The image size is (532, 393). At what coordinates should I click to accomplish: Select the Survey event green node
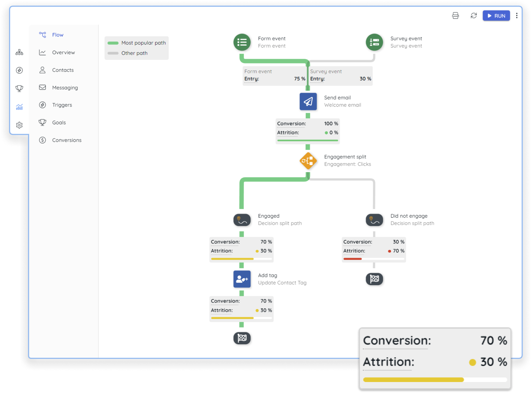tap(374, 42)
